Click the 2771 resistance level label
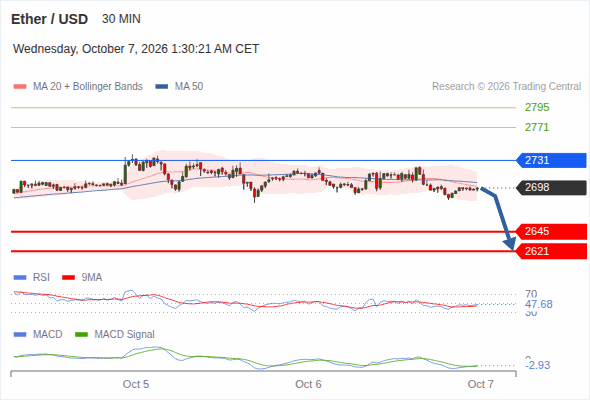The height and width of the screenshot is (400, 590). pyautogui.click(x=537, y=128)
